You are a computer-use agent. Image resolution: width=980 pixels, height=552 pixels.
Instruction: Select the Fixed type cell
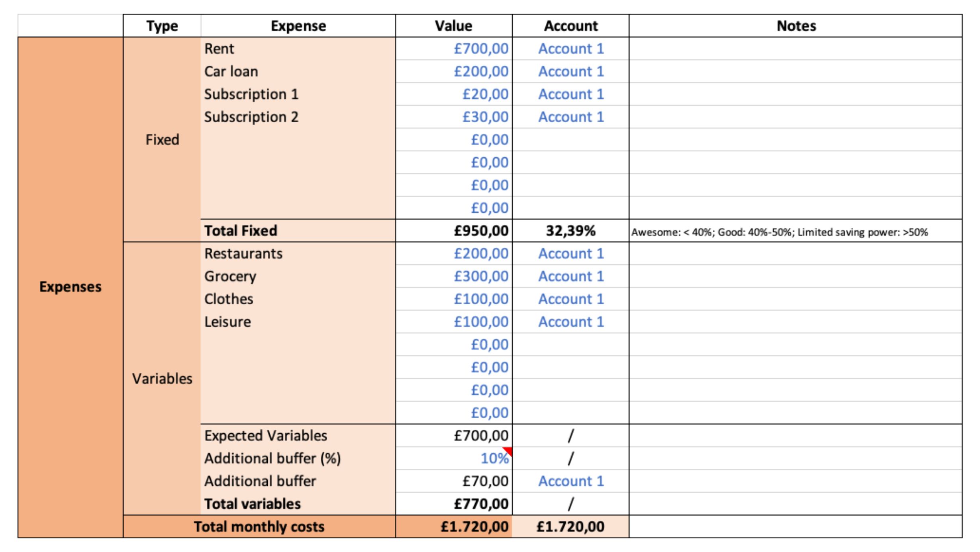pos(162,140)
